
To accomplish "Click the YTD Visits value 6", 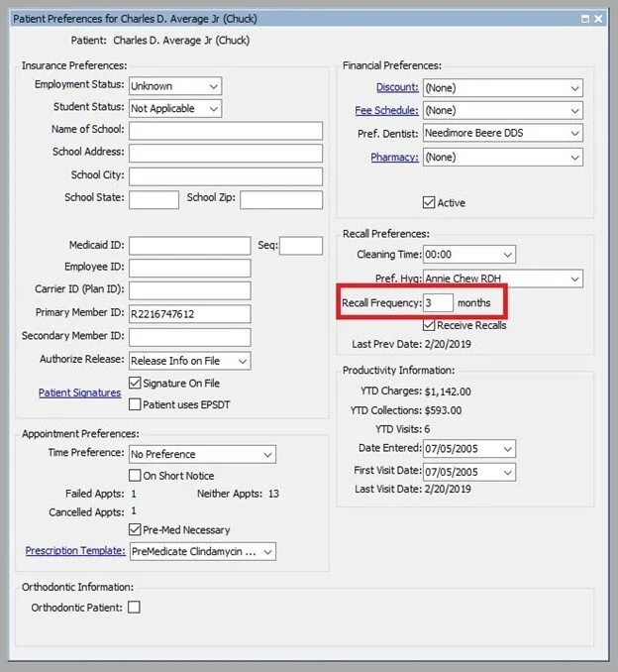I will (x=427, y=429).
